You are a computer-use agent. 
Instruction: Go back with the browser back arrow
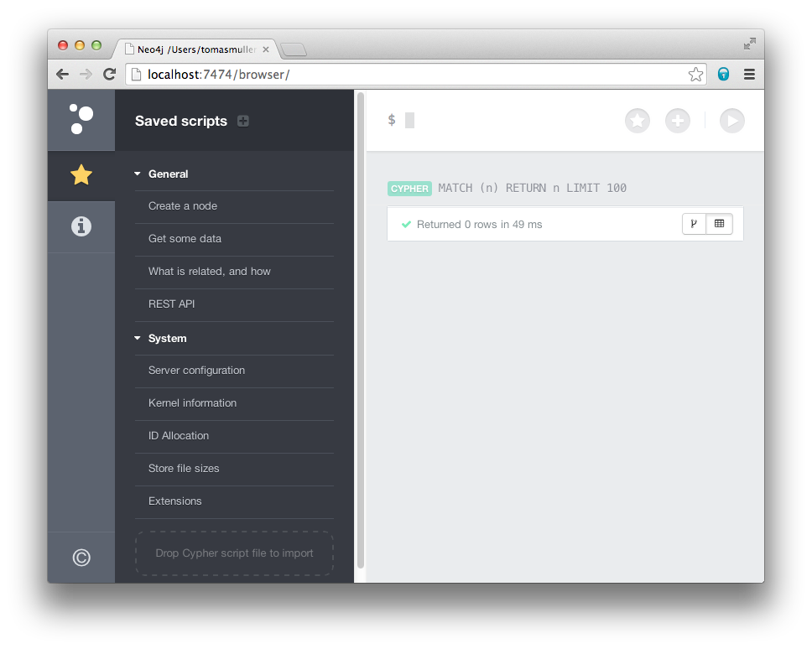[63, 75]
